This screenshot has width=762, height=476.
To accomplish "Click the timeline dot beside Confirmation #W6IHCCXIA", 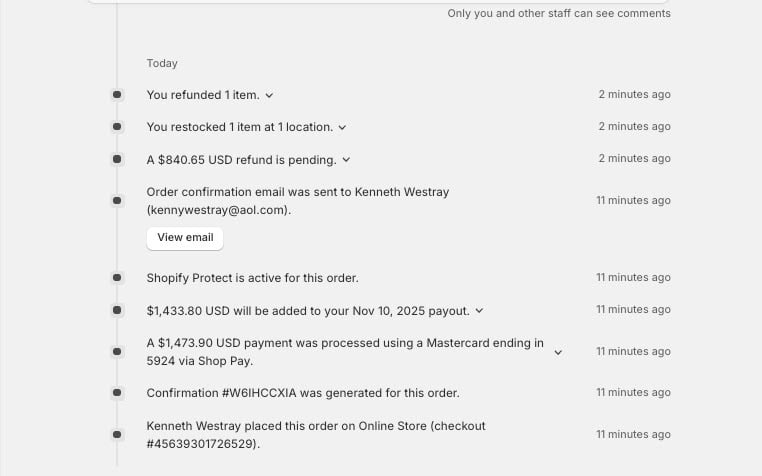I will [117, 393].
